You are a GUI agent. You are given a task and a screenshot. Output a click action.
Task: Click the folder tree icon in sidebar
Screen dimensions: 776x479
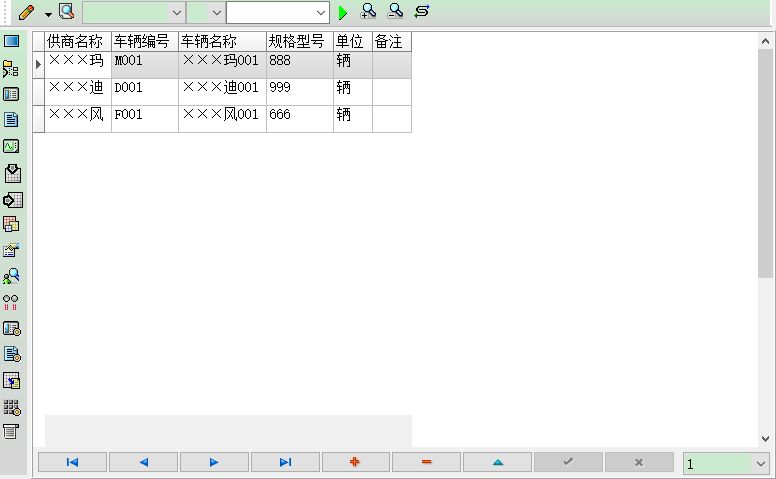[11, 69]
